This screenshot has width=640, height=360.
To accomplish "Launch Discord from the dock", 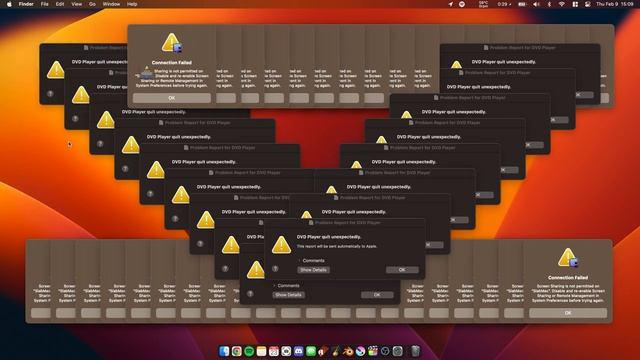I will pos(298,351).
